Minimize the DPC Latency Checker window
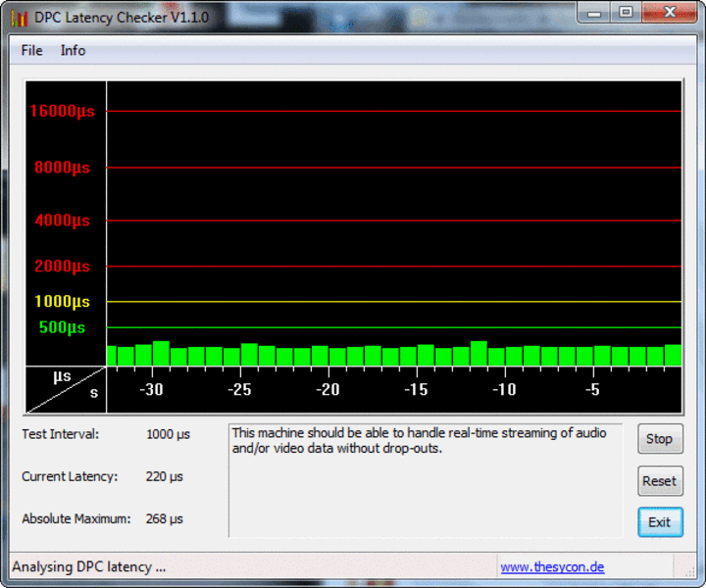Image resolution: width=706 pixels, height=588 pixels. pos(594,13)
